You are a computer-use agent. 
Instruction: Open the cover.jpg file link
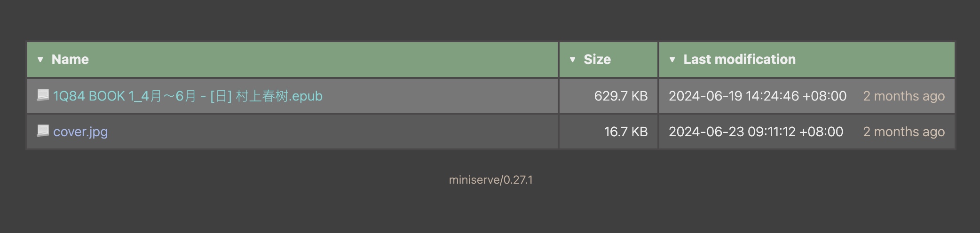[x=80, y=132]
